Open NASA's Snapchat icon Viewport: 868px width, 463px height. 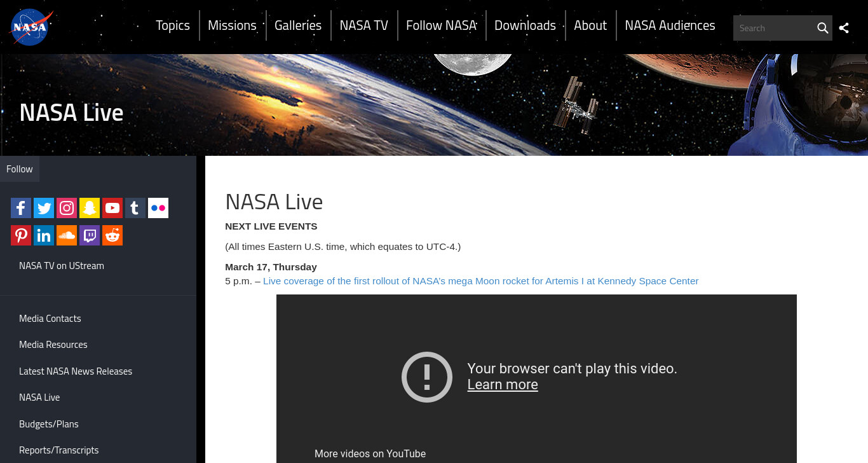(90, 208)
